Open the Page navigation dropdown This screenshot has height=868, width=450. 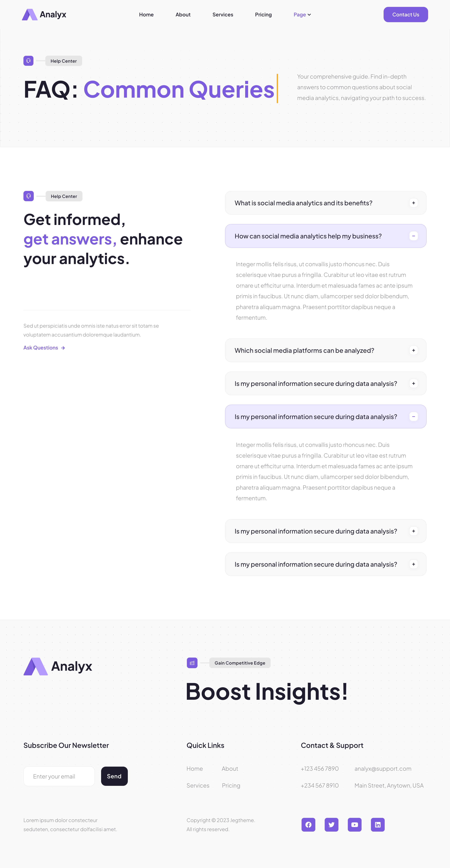pyautogui.click(x=302, y=15)
